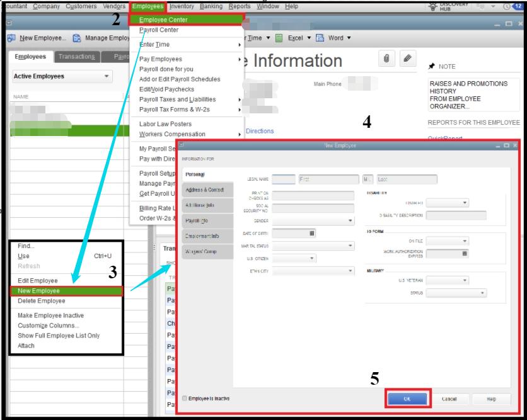Screen dimensions: 527x420
Task: Open the Additional Info tab
Action: (207, 205)
